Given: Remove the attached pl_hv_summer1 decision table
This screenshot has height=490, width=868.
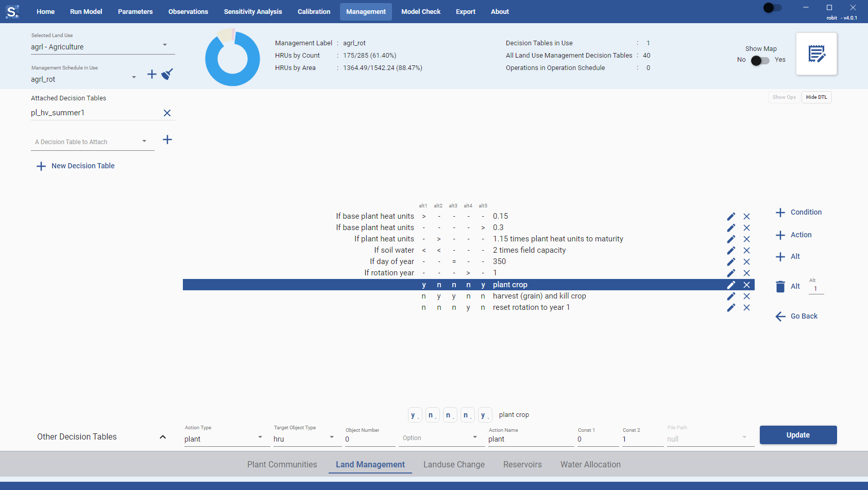Looking at the screenshot, I should coord(167,113).
